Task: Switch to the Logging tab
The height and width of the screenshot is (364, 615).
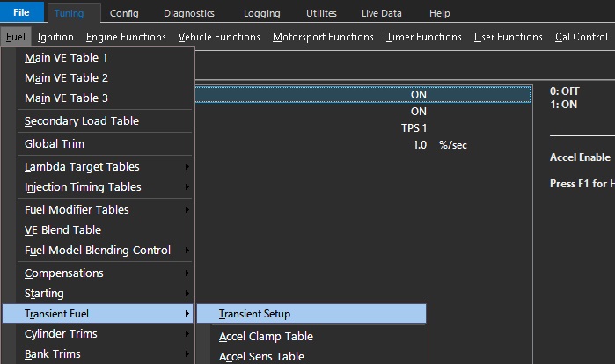Action: [261, 13]
